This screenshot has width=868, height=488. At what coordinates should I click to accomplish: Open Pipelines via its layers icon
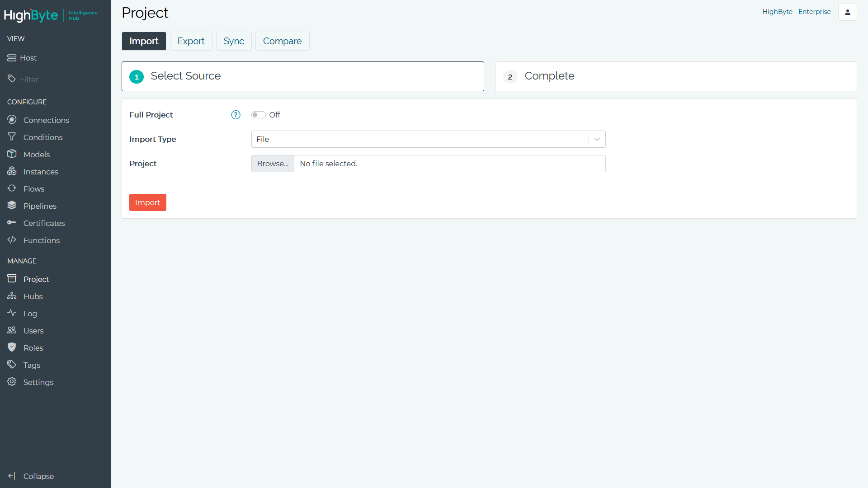click(x=12, y=206)
